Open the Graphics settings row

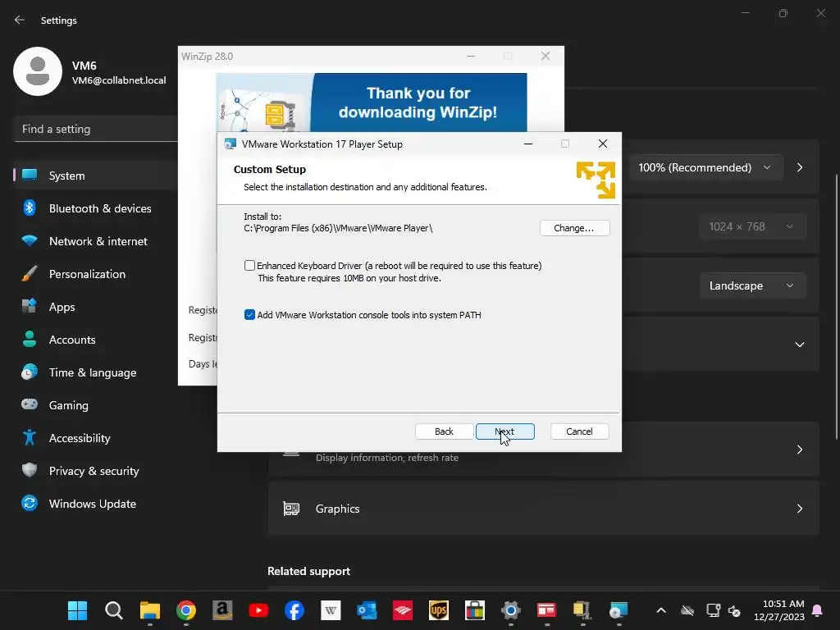pos(544,509)
